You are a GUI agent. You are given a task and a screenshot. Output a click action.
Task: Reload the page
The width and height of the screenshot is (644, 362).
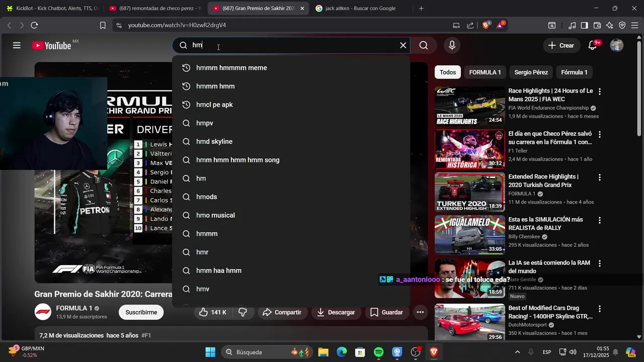(x=34, y=25)
